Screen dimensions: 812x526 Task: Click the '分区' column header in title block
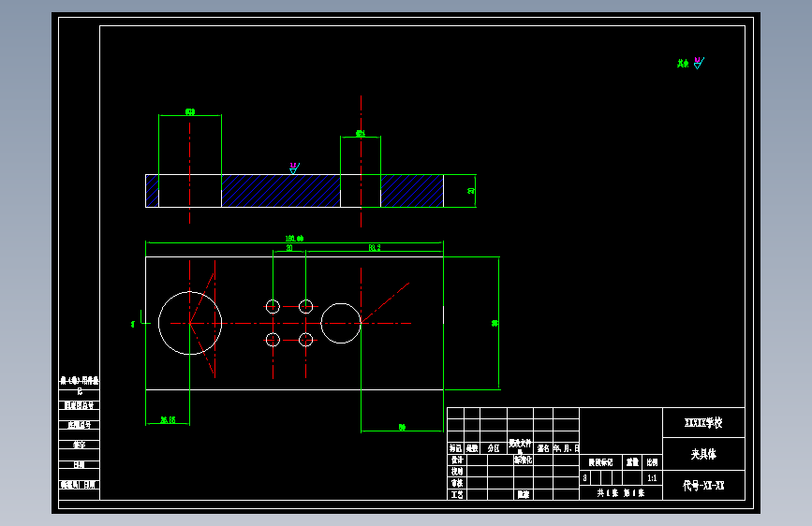click(x=494, y=448)
